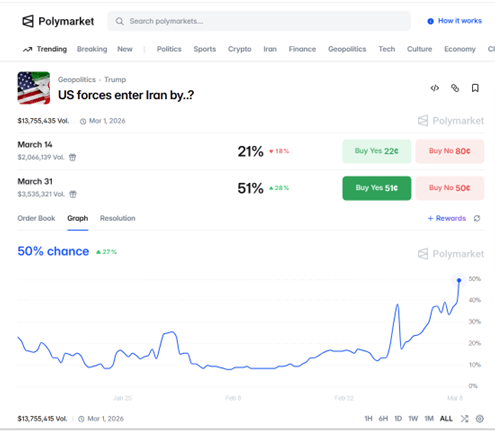Screen dimensions: 495x431
Task: Open the March 31 rewards gift icon
Action: coord(73,194)
